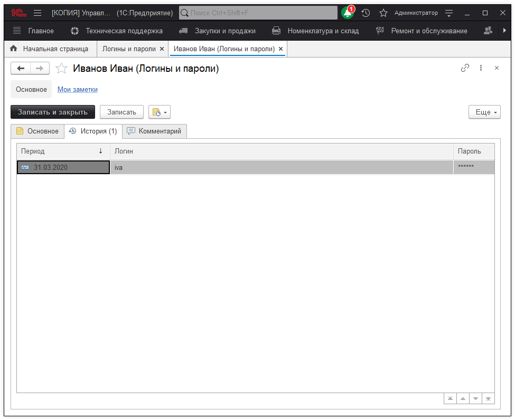Go back with the left arrow

tap(21, 68)
